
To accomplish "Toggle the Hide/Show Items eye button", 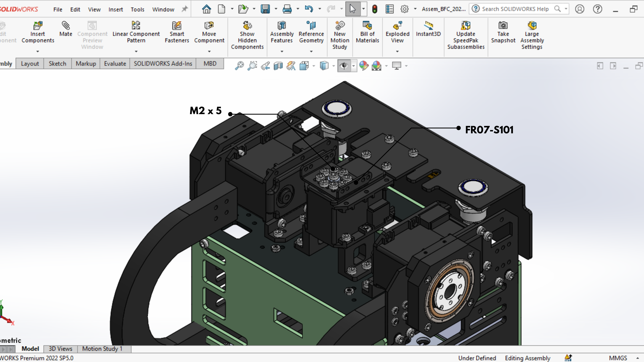I will click(344, 66).
